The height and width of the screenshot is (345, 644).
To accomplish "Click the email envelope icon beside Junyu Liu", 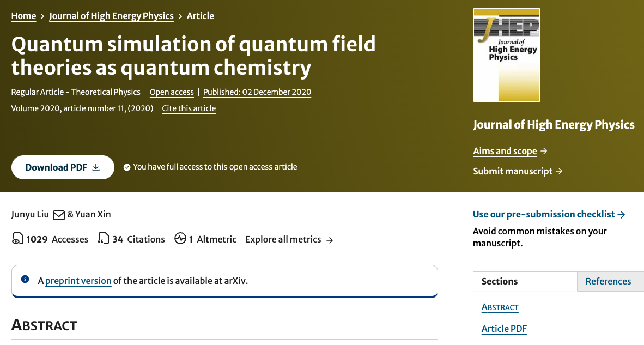I will pos(59,215).
